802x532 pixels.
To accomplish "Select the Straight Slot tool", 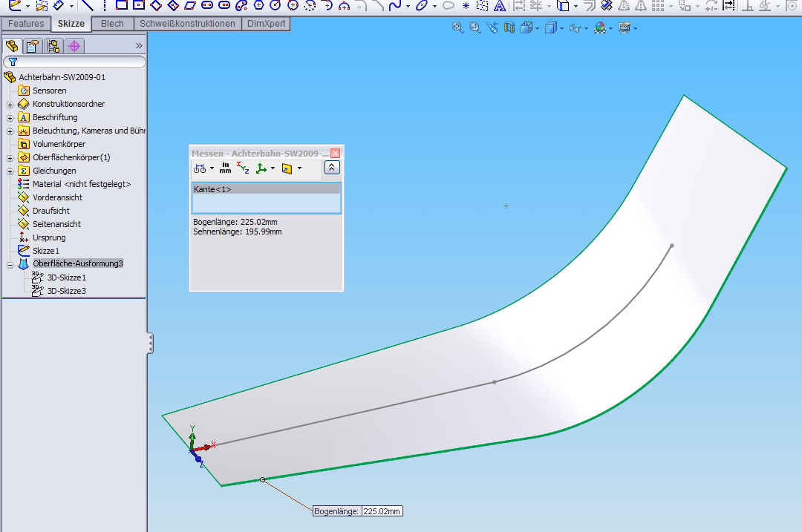I will [x=207, y=5].
